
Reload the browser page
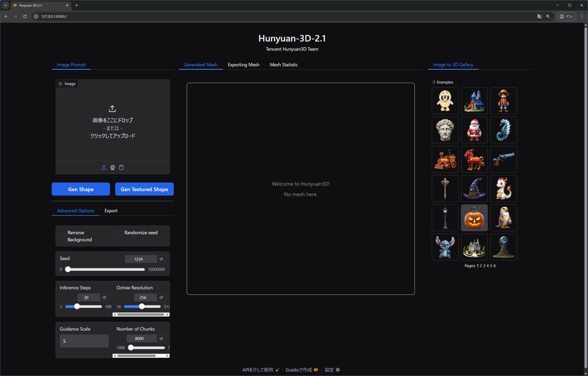click(x=25, y=17)
